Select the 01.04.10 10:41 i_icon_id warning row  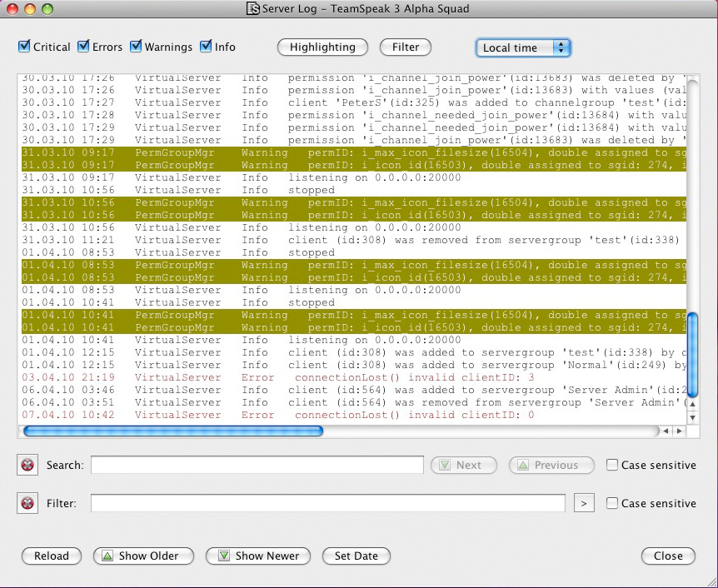tap(354, 327)
